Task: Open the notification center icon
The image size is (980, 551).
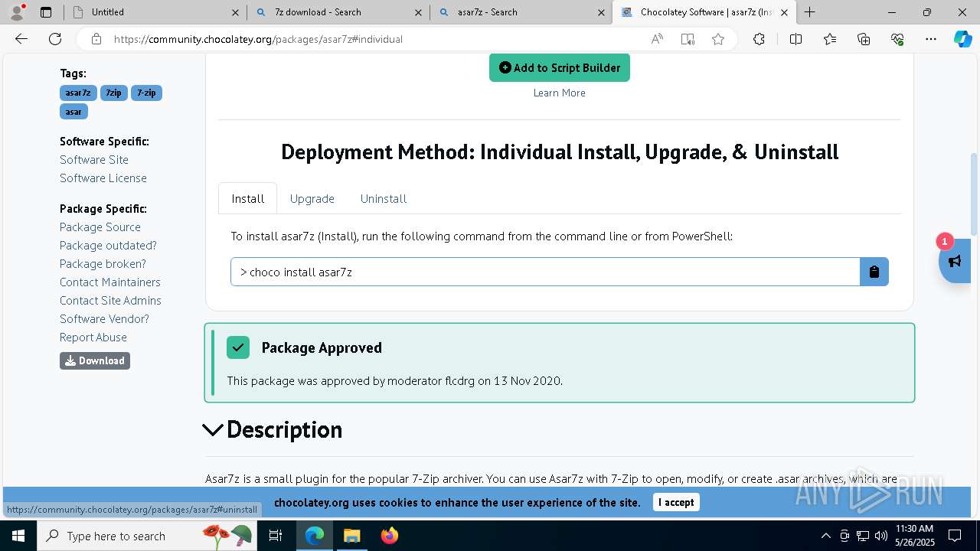Action: (955, 536)
